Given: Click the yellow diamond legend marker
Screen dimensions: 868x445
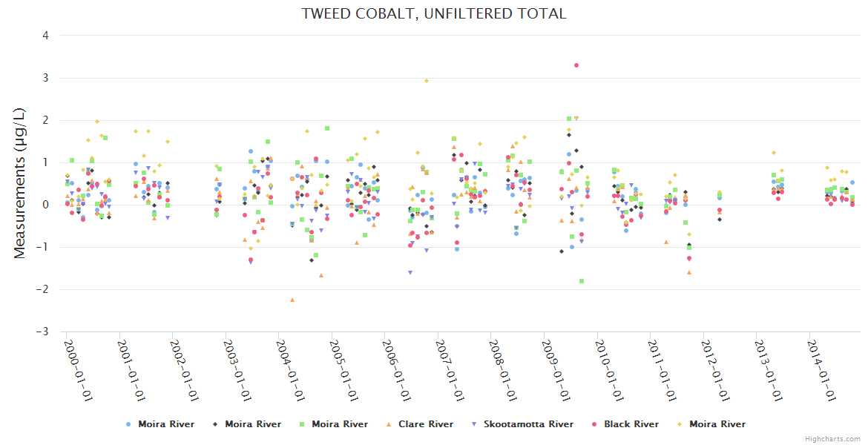Looking at the screenshot, I should click(680, 424).
